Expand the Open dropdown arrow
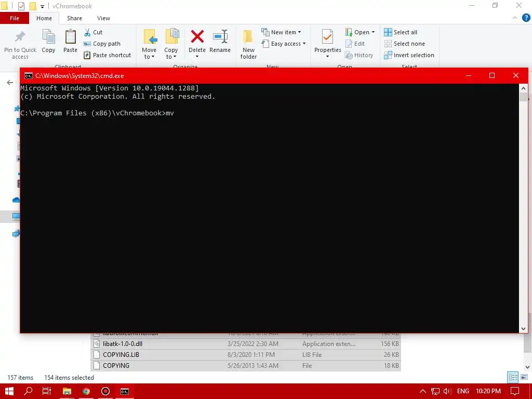The image size is (532, 399). (373, 32)
